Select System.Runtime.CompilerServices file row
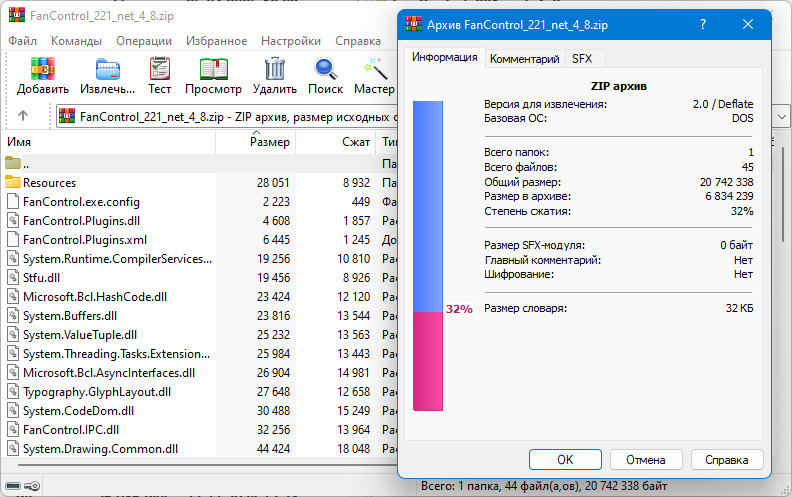Viewport: 792px width, 497px height. click(201, 259)
